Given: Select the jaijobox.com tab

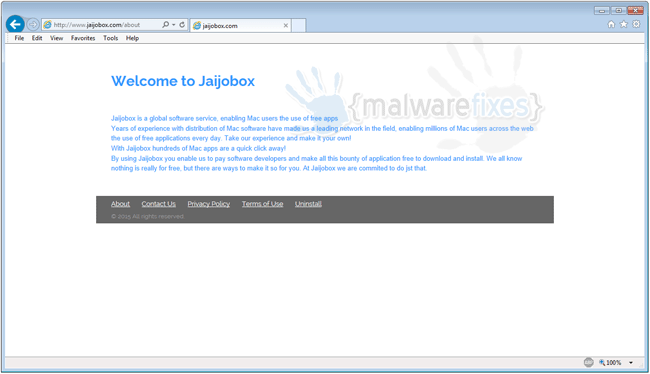Looking at the screenshot, I should [x=241, y=25].
